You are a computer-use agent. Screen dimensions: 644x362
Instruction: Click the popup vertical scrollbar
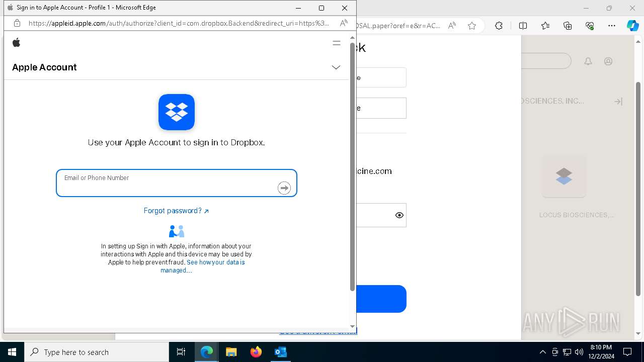(352, 167)
